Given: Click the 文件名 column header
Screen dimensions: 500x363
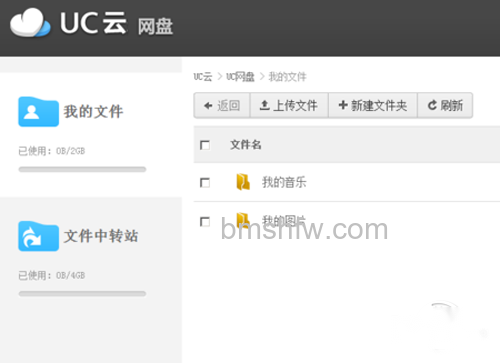Looking at the screenshot, I should (x=246, y=145).
